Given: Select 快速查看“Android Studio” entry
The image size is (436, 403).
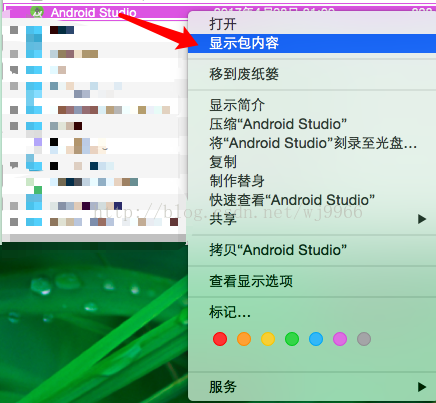Looking at the screenshot, I should point(312,200).
